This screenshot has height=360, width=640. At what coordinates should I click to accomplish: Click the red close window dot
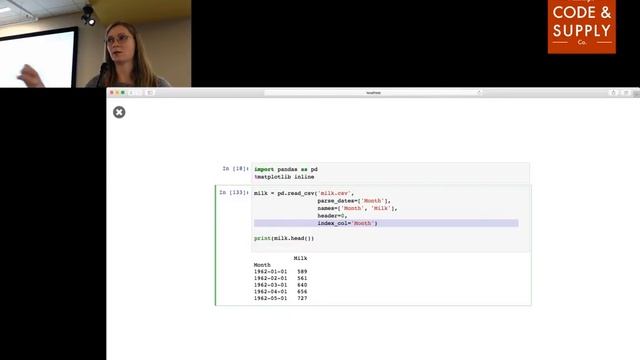(x=112, y=93)
